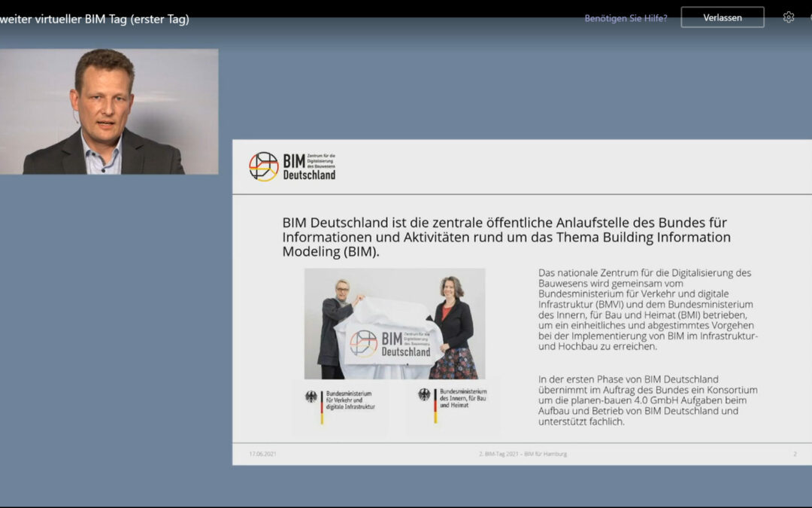Click the Bundesministerium für Verkehr logo
The height and width of the screenshot is (508, 812).
[x=341, y=406]
